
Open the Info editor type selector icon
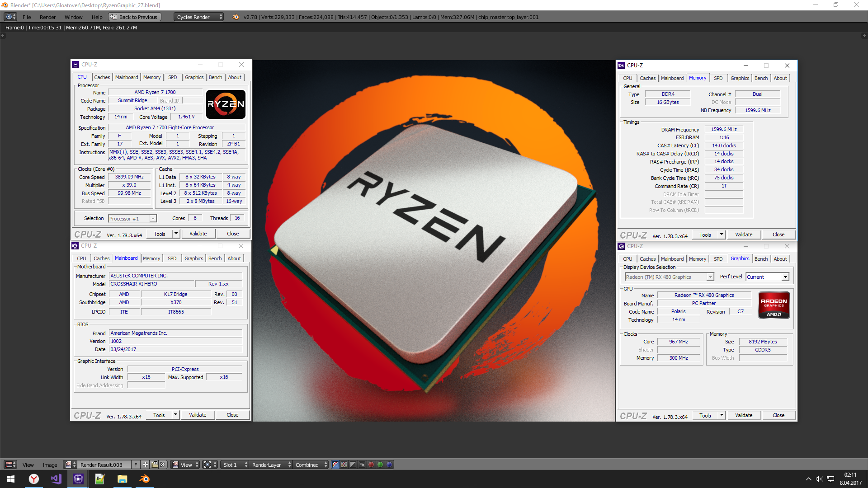[10, 17]
